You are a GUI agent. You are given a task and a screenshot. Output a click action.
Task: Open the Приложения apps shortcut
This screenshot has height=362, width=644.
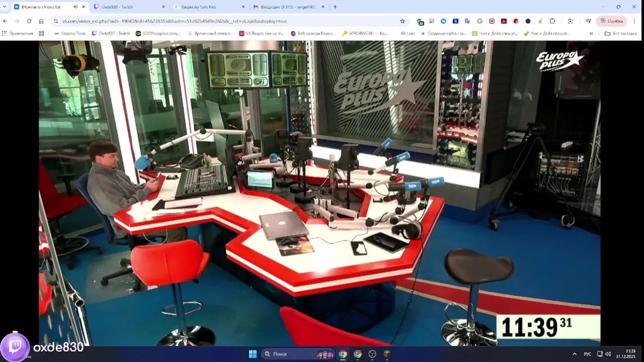point(18,34)
